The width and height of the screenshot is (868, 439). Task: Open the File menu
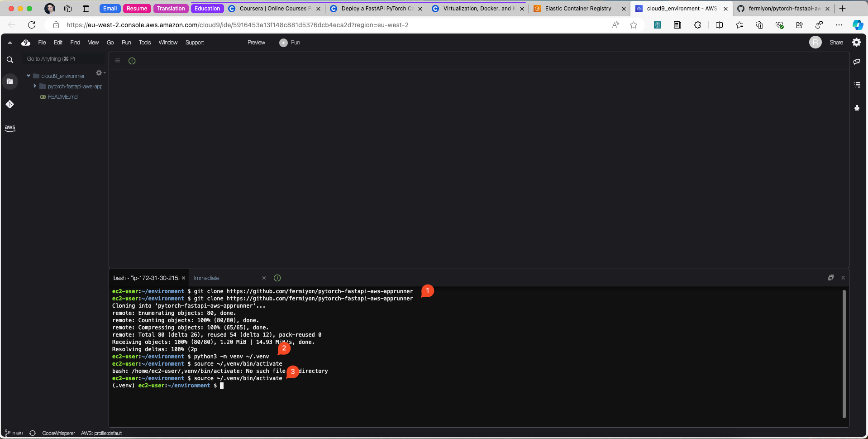pos(42,43)
